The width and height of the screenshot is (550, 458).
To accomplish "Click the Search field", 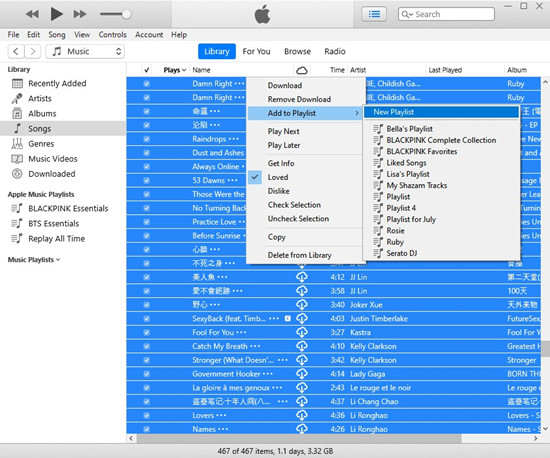I will tap(446, 14).
